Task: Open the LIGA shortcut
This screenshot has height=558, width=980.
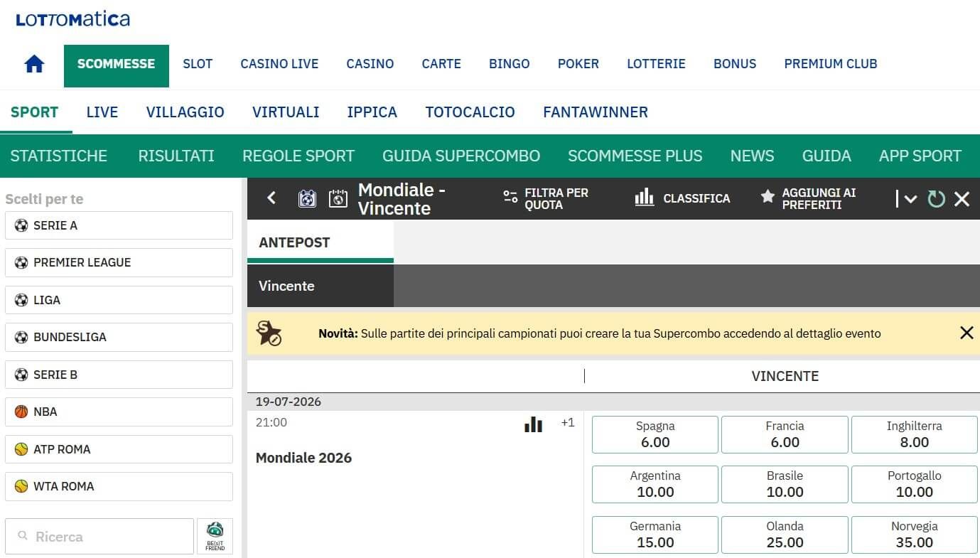Action: click(x=119, y=300)
